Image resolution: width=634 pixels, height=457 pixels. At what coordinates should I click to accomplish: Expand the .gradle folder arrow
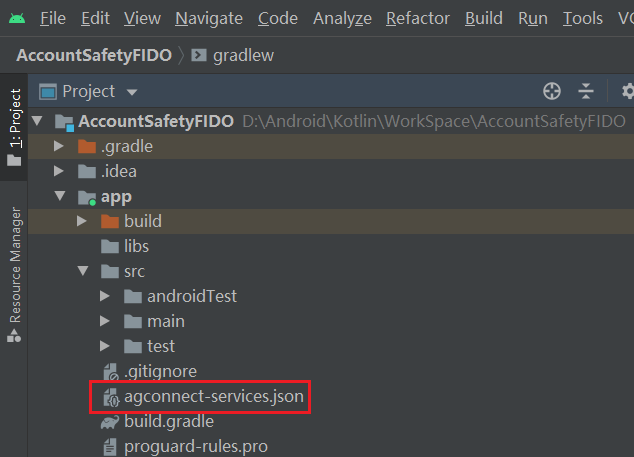click(x=61, y=147)
